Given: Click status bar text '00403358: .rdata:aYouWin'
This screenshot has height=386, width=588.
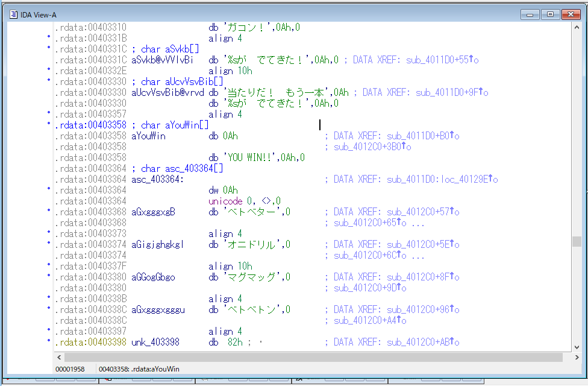Looking at the screenshot, I should (139, 369).
